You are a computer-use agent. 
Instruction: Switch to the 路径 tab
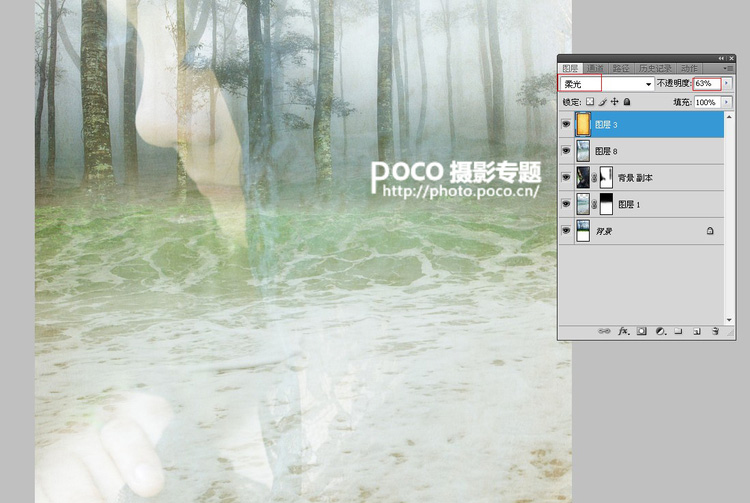[x=621, y=68]
